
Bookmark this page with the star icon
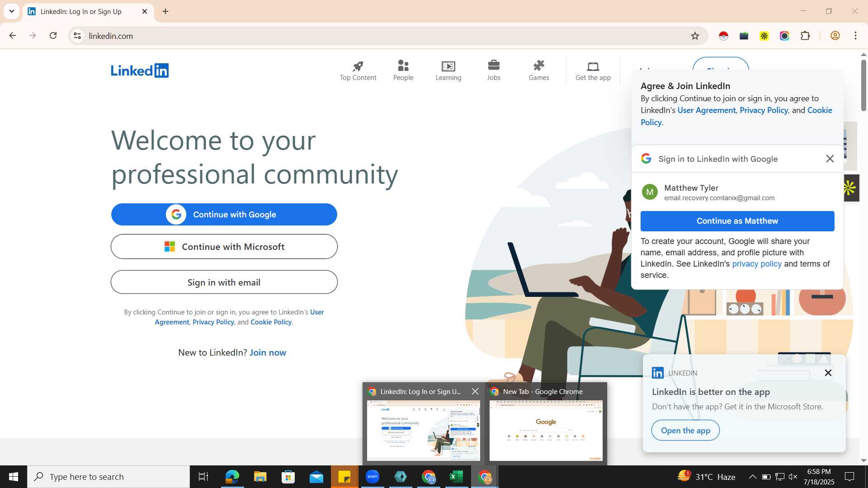click(x=695, y=36)
